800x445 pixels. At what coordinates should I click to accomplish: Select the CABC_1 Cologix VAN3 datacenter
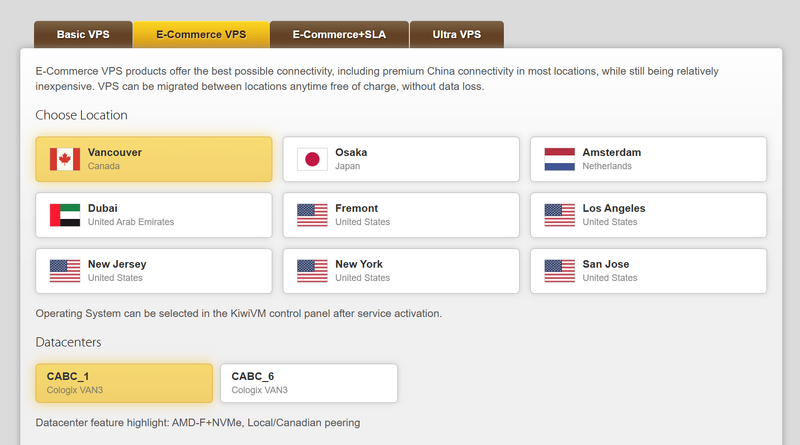pos(124,383)
